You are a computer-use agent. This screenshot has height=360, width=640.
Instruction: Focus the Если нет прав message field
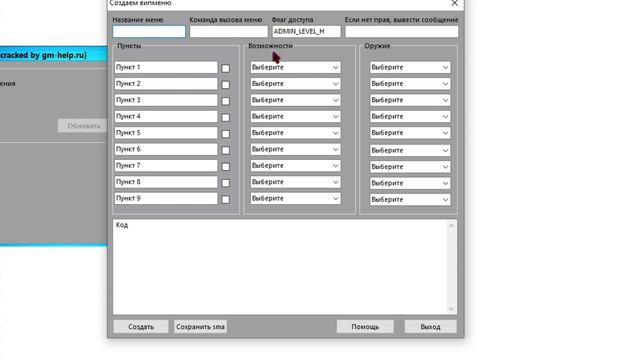(402, 31)
